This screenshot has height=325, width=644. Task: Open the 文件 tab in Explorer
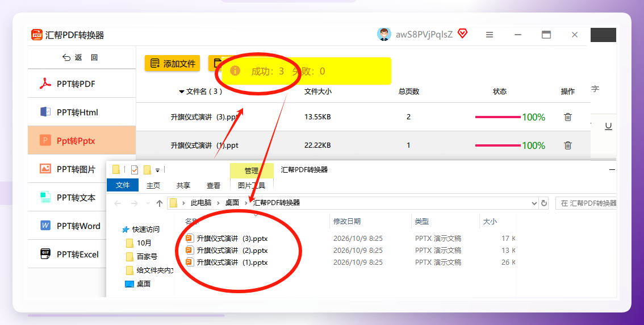tap(123, 185)
